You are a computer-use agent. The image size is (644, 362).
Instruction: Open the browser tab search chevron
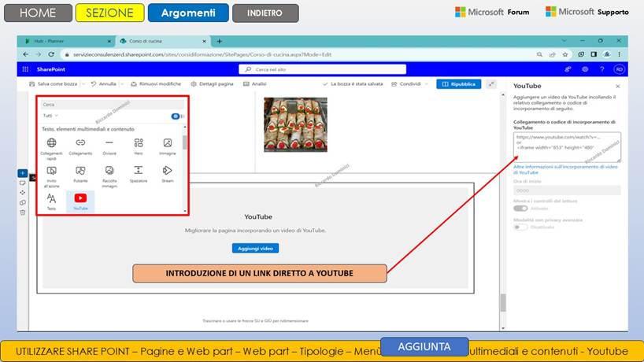[x=564, y=41]
